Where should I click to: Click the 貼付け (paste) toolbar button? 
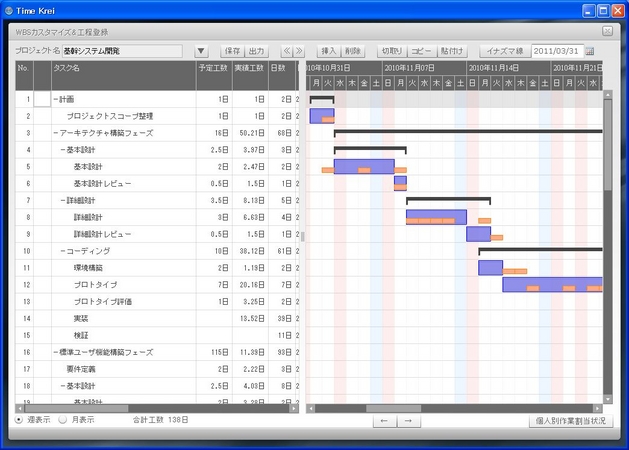(453, 51)
